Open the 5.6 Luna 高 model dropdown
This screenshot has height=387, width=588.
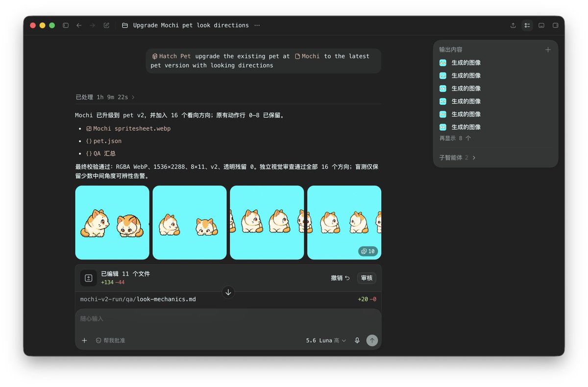pos(326,340)
